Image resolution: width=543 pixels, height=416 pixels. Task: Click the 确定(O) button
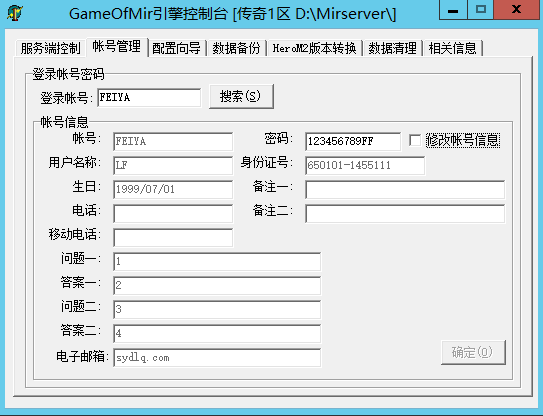[x=473, y=352]
